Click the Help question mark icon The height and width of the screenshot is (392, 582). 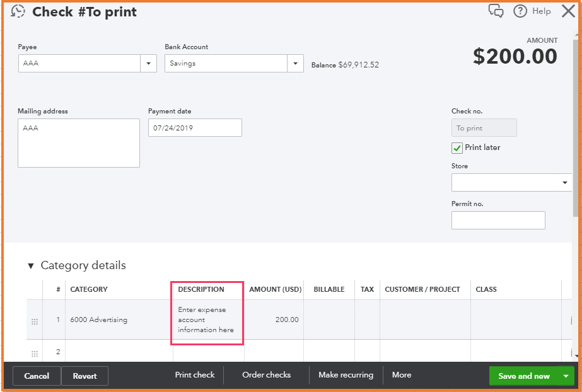coord(520,11)
